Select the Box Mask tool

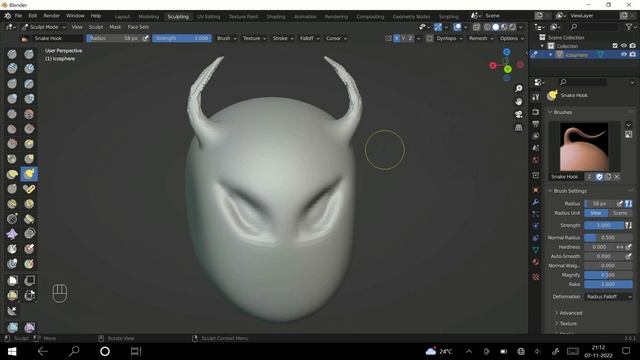[12, 280]
